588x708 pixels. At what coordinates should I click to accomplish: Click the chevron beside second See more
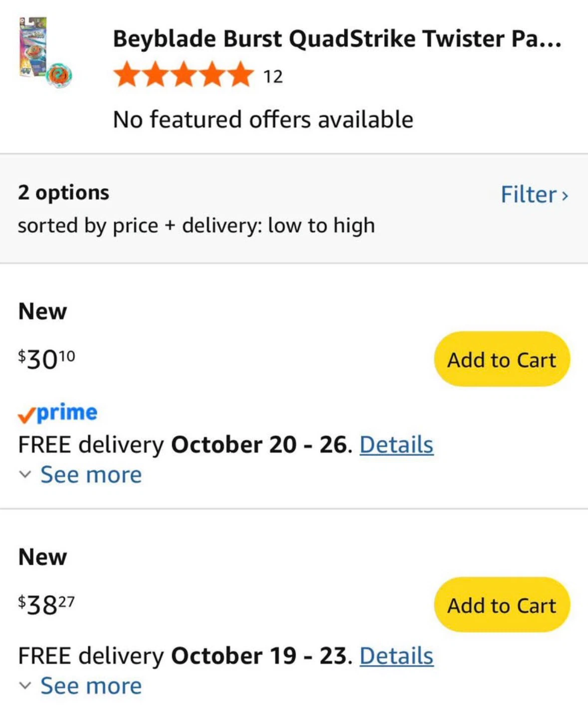25,686
